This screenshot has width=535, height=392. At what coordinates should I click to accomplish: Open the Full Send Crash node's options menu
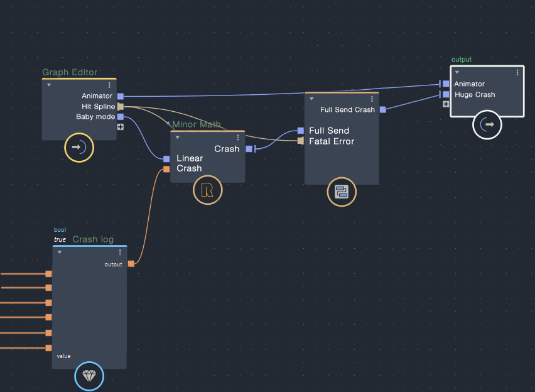[372, 99]
